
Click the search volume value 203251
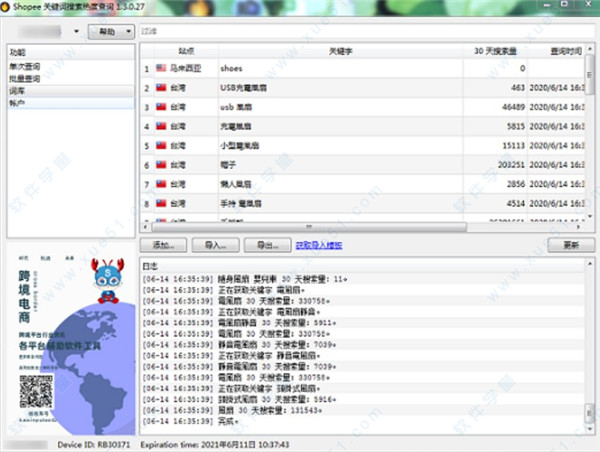click(x=511, y=165)
